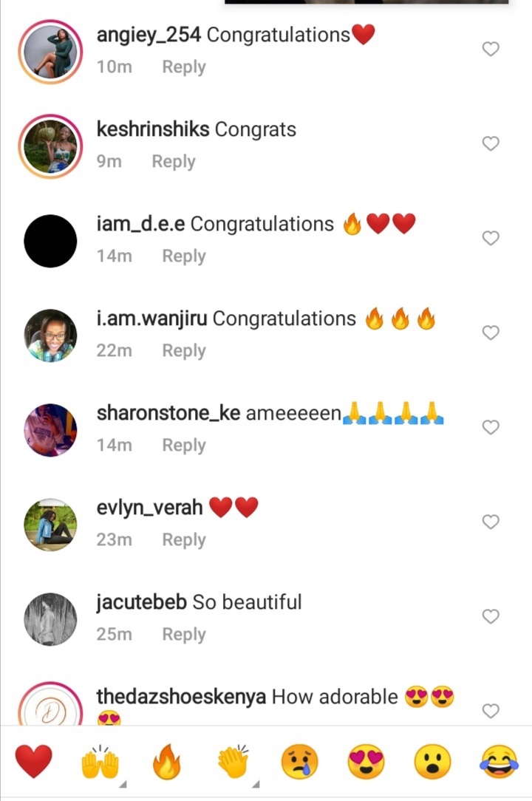The height and width of the screenshot is (801, 532).
Task: Open thedazshoeskenya profile via username
Action: [x=182, y=697]
